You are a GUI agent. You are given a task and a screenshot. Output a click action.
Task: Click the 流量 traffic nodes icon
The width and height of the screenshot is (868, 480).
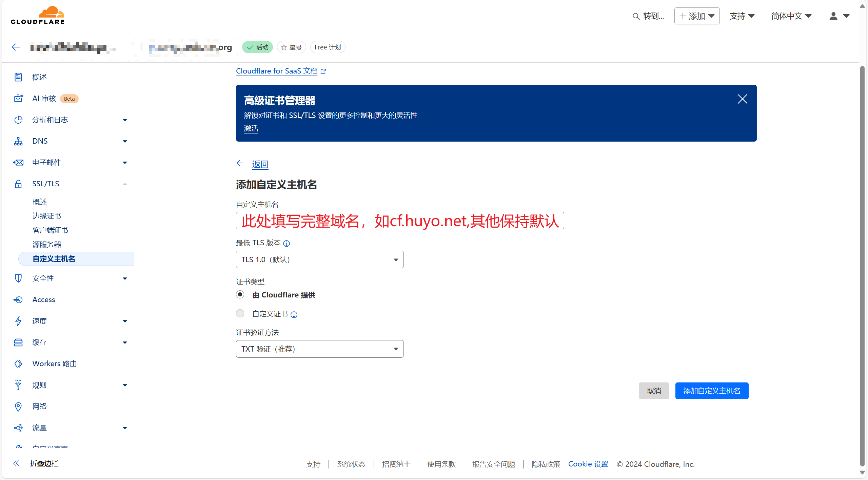[x=18, y=428]
